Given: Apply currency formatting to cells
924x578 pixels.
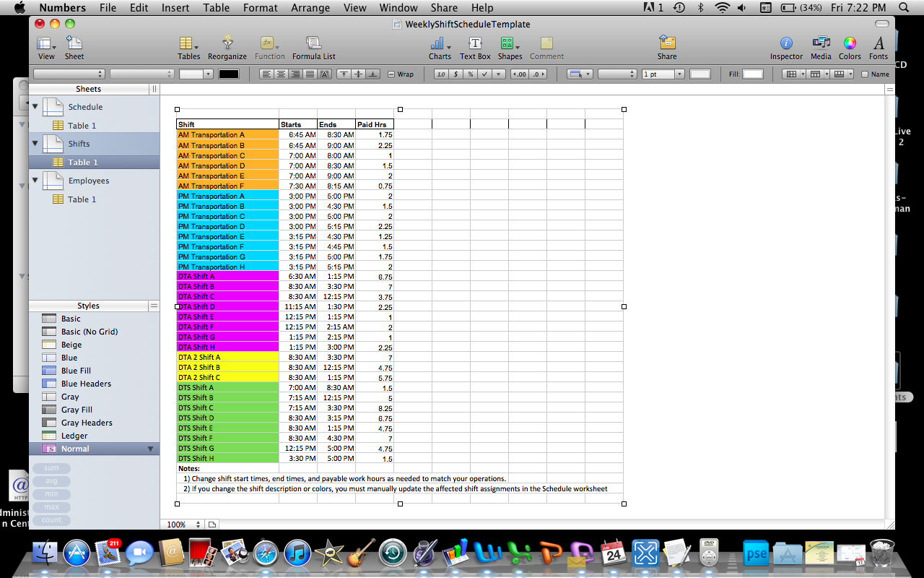Looking at the screenshot, I should (456, 73).
